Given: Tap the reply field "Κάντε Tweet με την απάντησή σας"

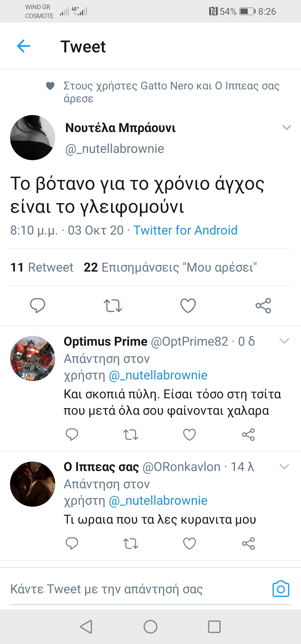Looking at the screenshot, I should [134, 589].
